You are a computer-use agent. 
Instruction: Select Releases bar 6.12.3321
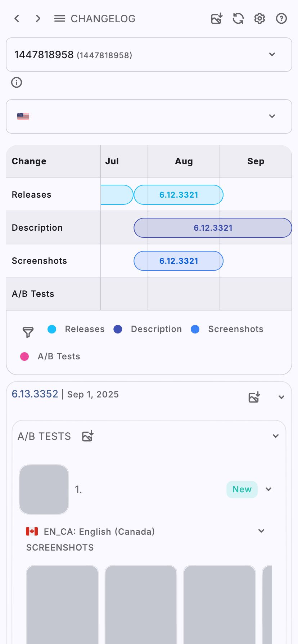pyautogui.click(x=179, y=195)
